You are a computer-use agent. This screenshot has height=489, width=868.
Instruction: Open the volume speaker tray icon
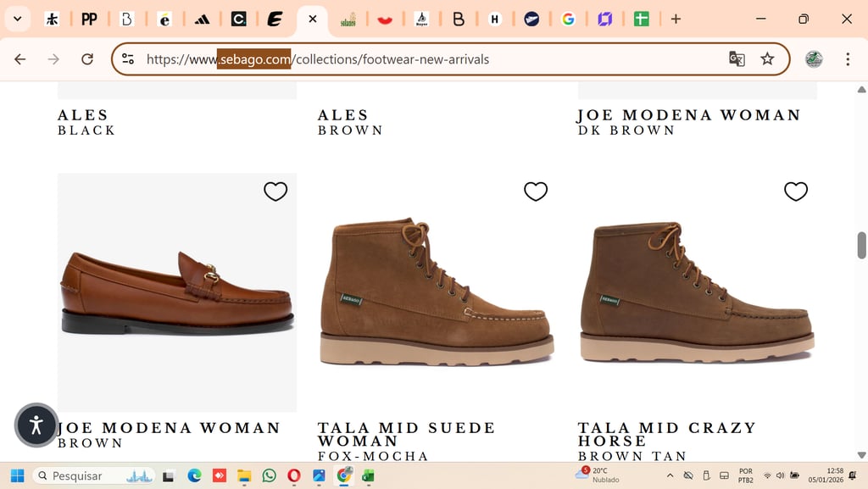pos(780,475)
